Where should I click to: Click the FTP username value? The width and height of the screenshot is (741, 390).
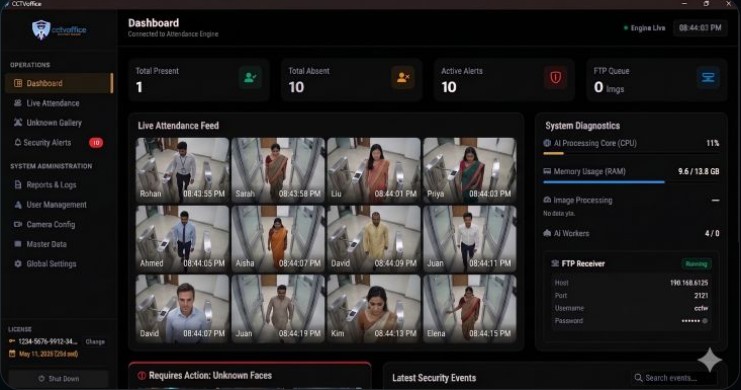701,308
